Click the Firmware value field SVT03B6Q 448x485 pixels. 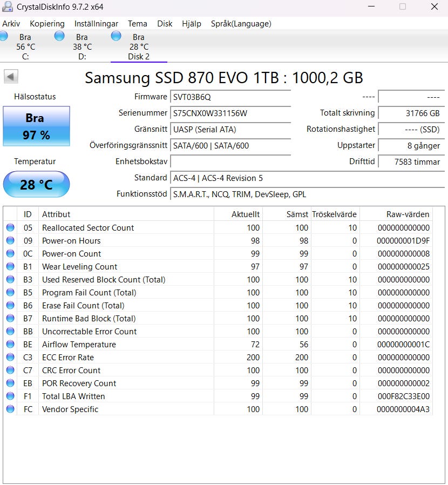point(230,97)
